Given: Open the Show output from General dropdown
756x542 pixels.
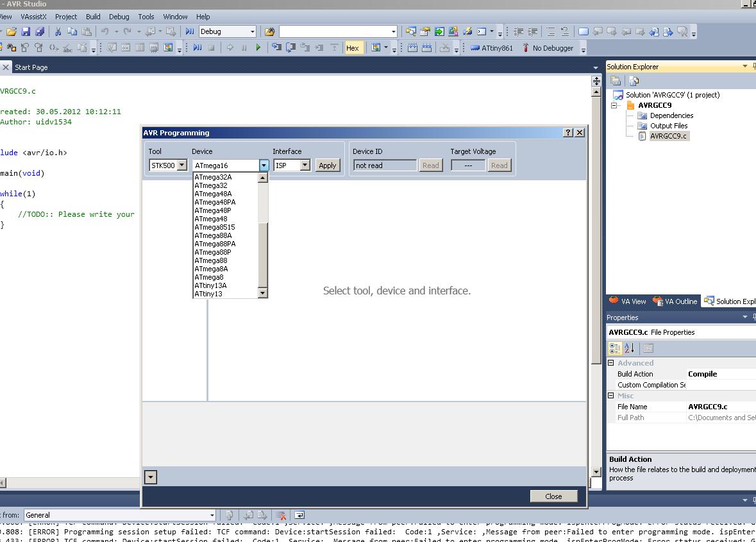Looking at the screenshot, I should coord(211,516).
